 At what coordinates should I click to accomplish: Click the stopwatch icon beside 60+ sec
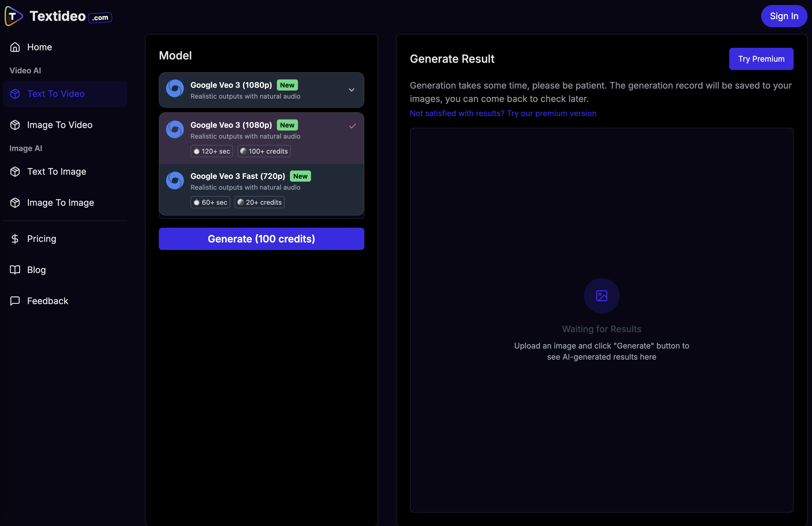[197, 203]
